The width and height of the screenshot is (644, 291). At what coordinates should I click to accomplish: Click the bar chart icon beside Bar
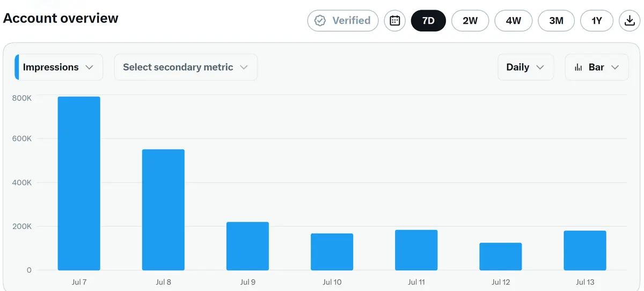coord(579,67)
